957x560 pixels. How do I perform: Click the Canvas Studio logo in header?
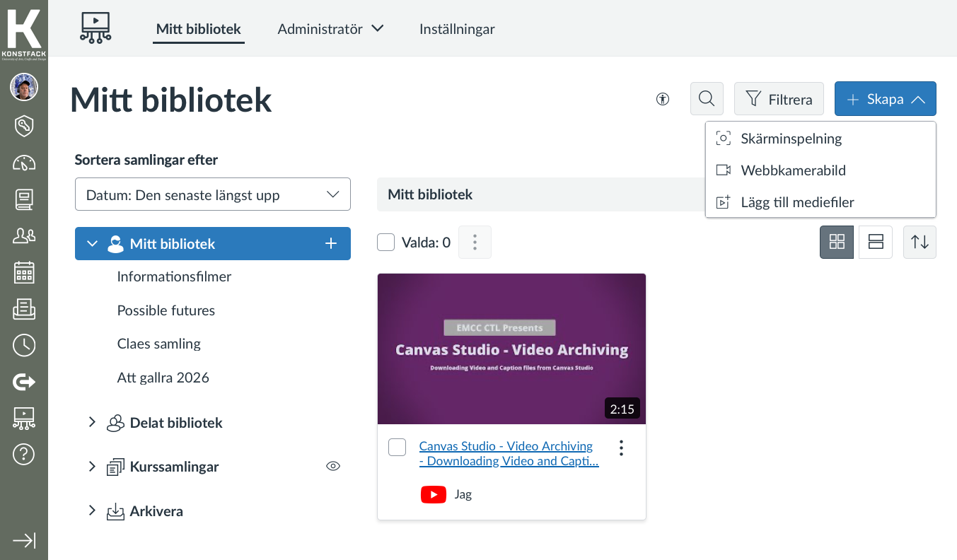95,28
